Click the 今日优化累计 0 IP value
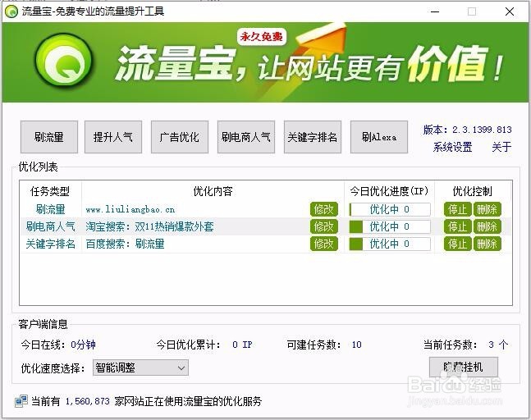 click(x=242, y=345)
